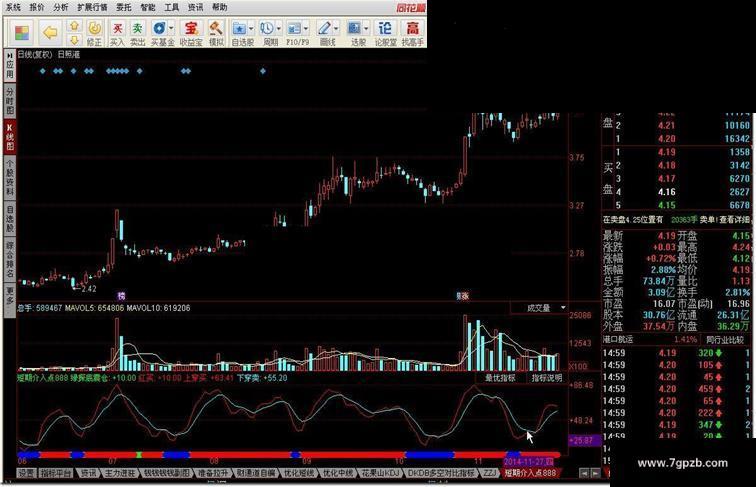Open the 指标平台 button
The height and width of the screenshot is (487, 756).
(x=55, y=473)
